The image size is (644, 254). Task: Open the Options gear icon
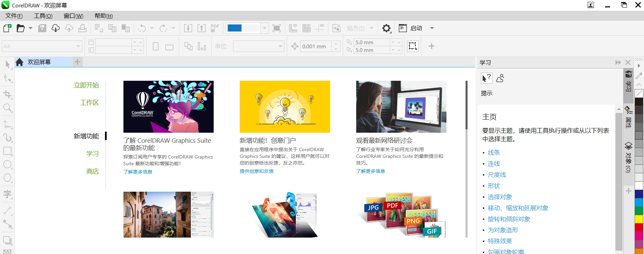pyautogui.click(x=386, y=28)
